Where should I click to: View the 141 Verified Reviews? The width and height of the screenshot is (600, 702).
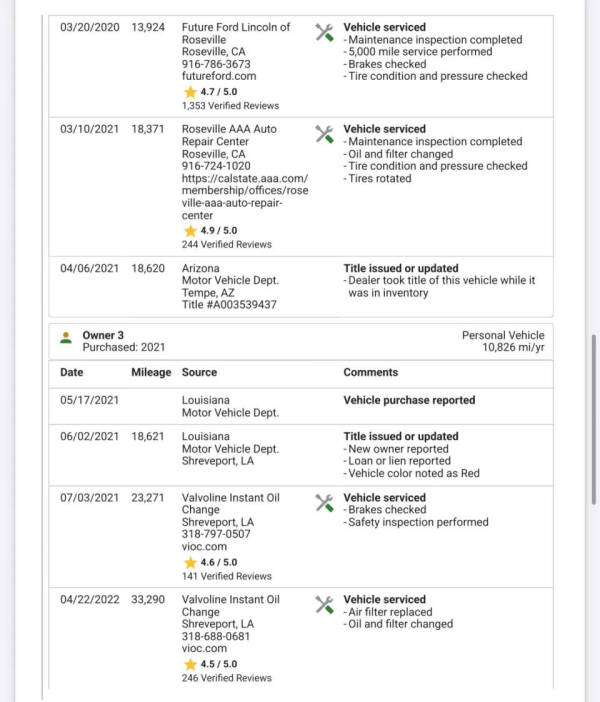click(226, 576)
